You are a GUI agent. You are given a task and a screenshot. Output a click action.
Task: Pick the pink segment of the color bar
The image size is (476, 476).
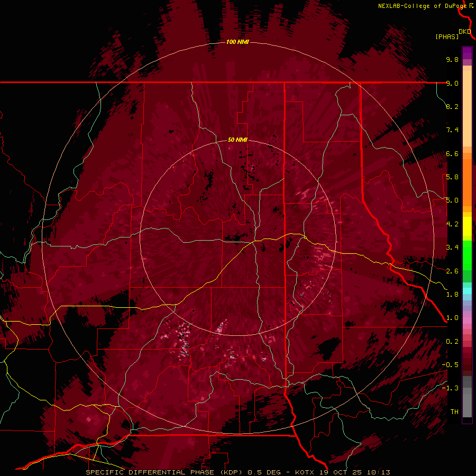pyautogui.click(x=467, y=321)
